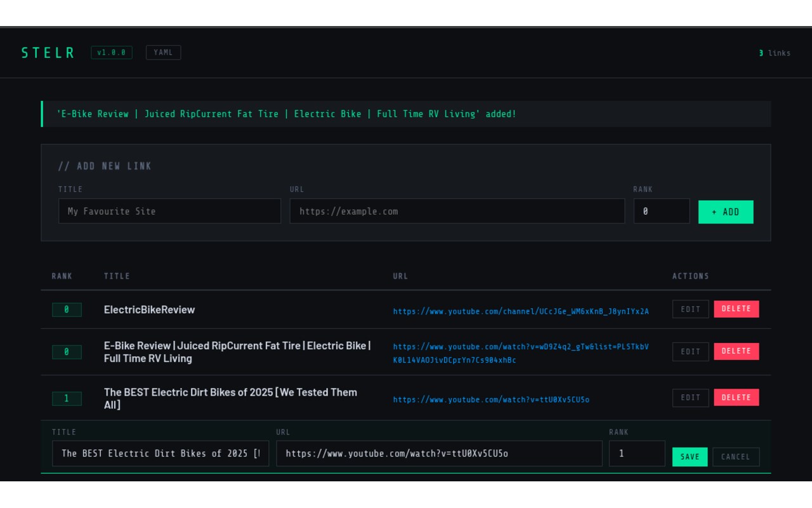Delete the ElectricBikeReview link
The height and width of the screenshot is (508, 812).
click(737, 309)
